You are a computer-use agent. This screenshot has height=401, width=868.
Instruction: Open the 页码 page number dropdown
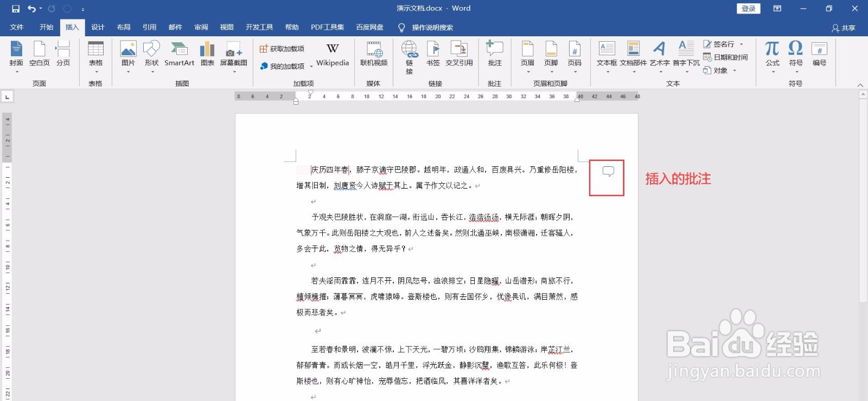point(575,57)
